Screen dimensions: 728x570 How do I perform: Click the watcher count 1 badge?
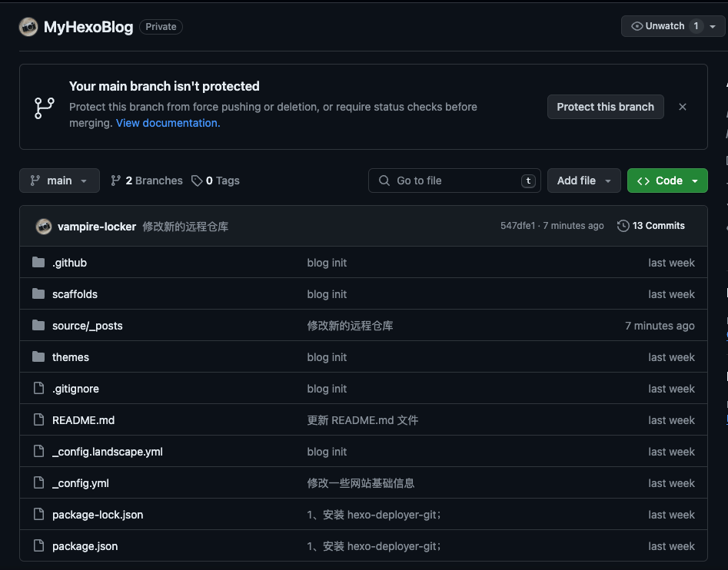tap(696, 26)
